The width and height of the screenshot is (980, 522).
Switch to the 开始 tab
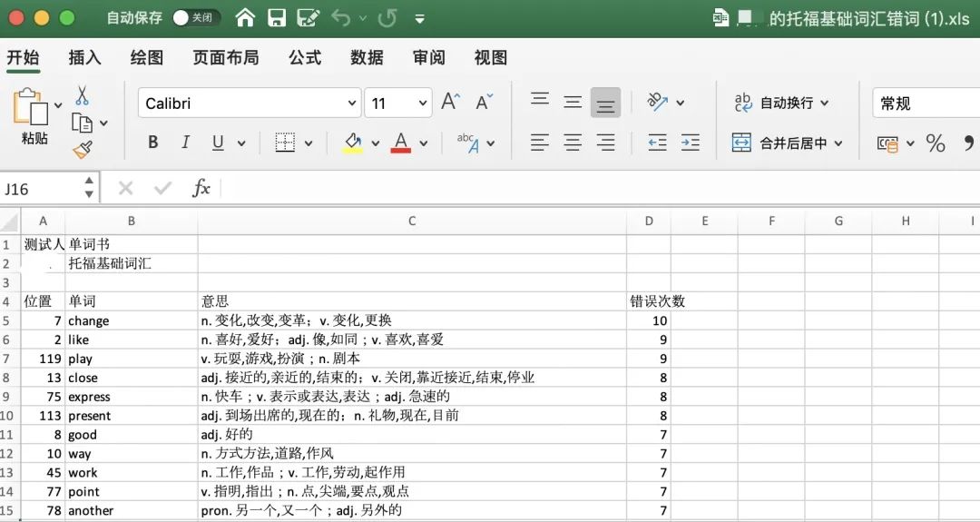(x=23, y=57)
